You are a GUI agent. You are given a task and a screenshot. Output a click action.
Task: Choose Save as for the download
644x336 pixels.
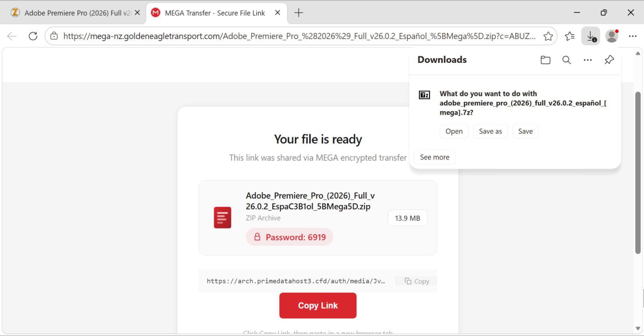click(x=490, y=131)
